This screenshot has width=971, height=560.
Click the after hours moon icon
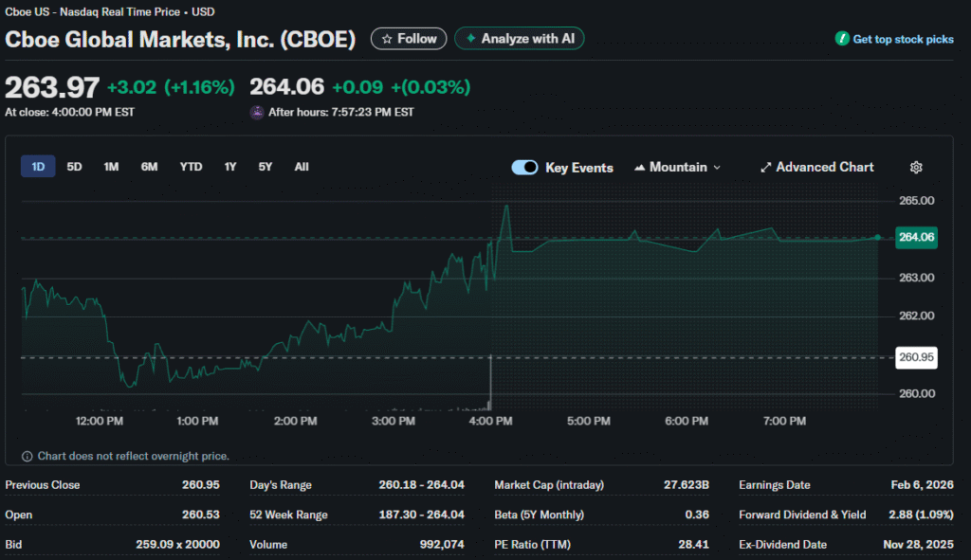(x=257, y=112)
